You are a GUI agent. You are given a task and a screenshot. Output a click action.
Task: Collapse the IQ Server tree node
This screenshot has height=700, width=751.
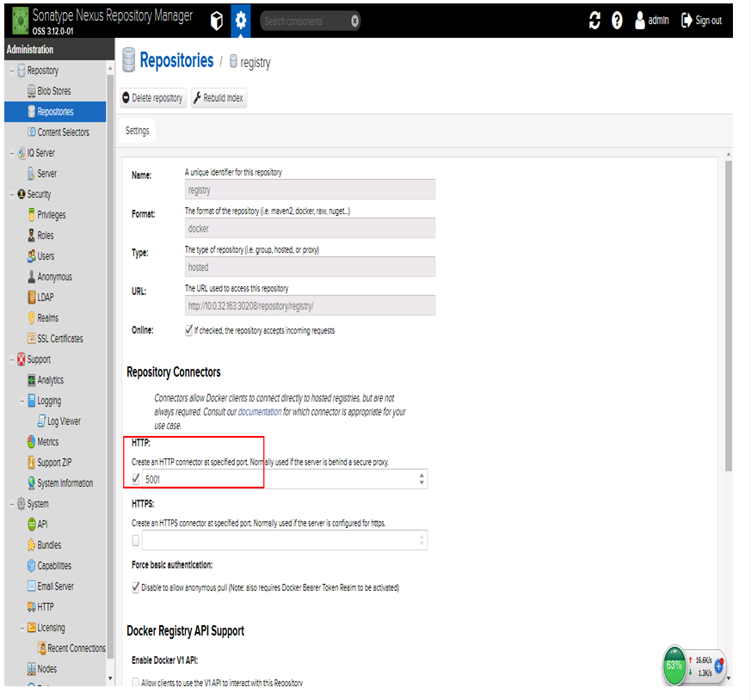pyautogui.click(x=12, y=153)
